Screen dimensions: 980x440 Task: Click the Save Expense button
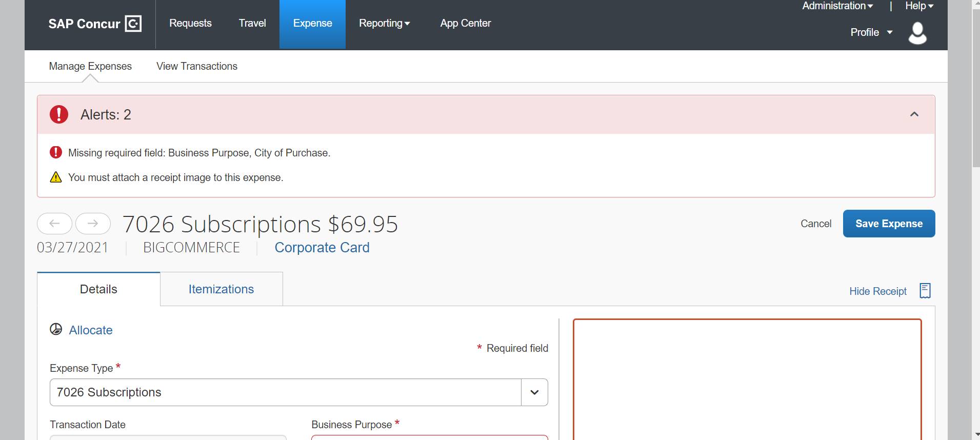(889, 224)
